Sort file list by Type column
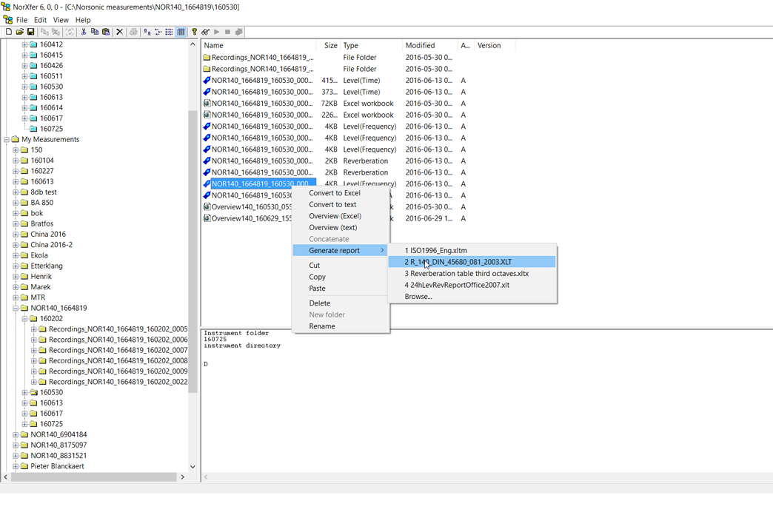Viewport: 773px width, 532px height. [x=371, y=45]
